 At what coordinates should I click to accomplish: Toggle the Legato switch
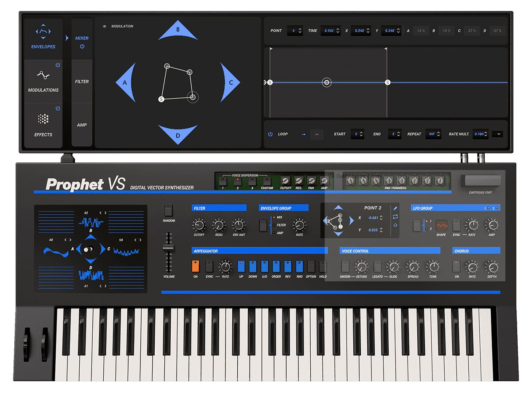pyautogui.click(x=378, y=266)
